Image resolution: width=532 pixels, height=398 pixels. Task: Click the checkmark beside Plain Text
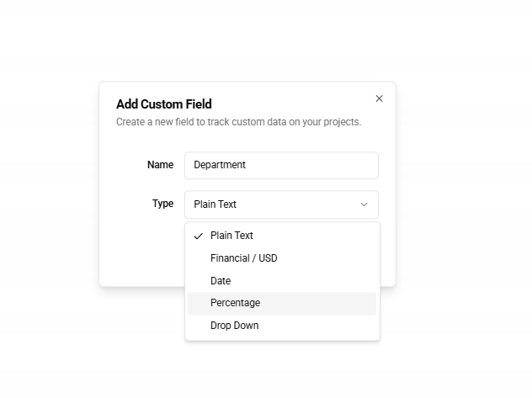(199, 236)
